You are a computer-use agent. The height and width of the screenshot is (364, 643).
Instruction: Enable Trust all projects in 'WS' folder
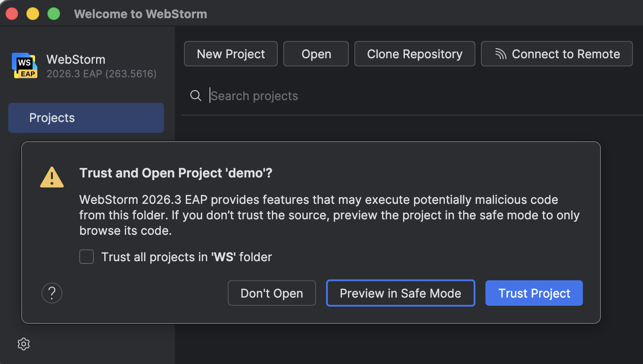pyautogui.click(x=87, y=257)
